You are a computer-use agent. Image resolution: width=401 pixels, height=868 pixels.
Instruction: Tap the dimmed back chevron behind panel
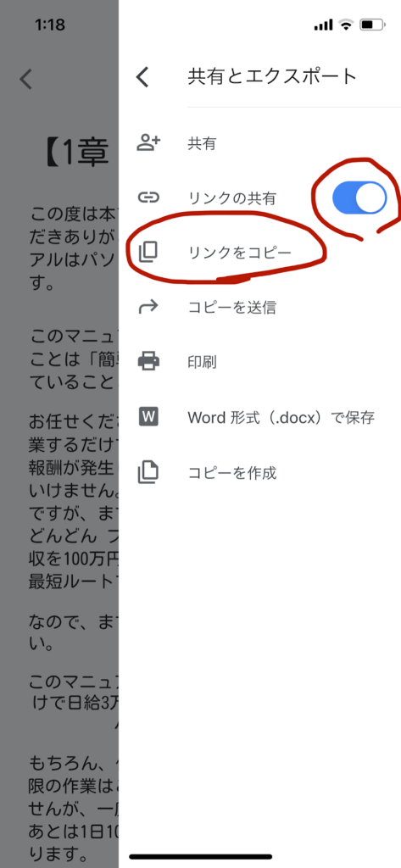pyautogui.click(x=26, y=79)
